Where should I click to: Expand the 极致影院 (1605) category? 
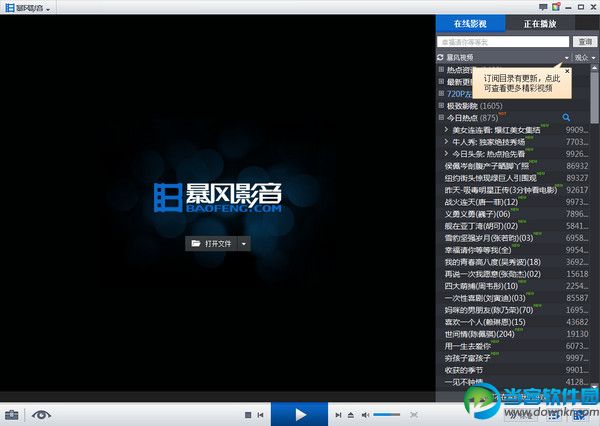[x=441, y=106]
